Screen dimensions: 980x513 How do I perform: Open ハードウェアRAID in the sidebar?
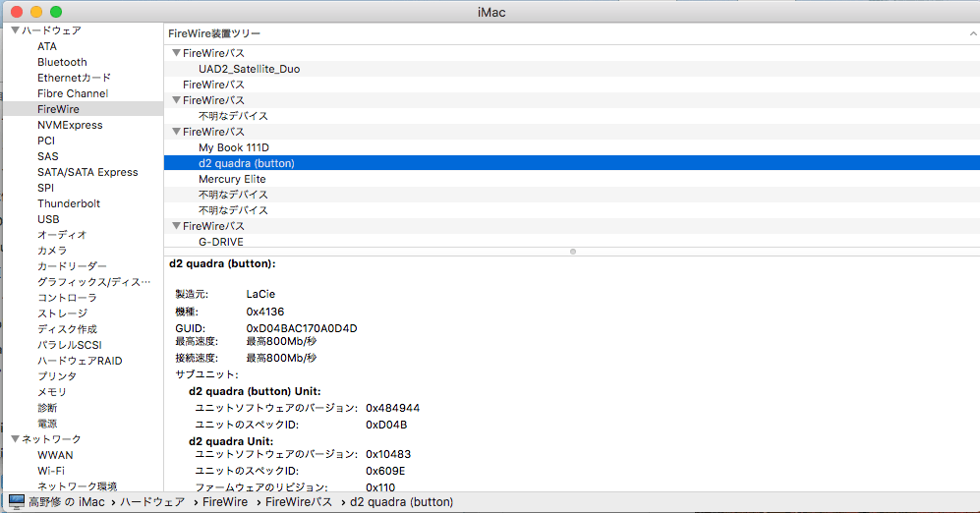tap(80, 361)
